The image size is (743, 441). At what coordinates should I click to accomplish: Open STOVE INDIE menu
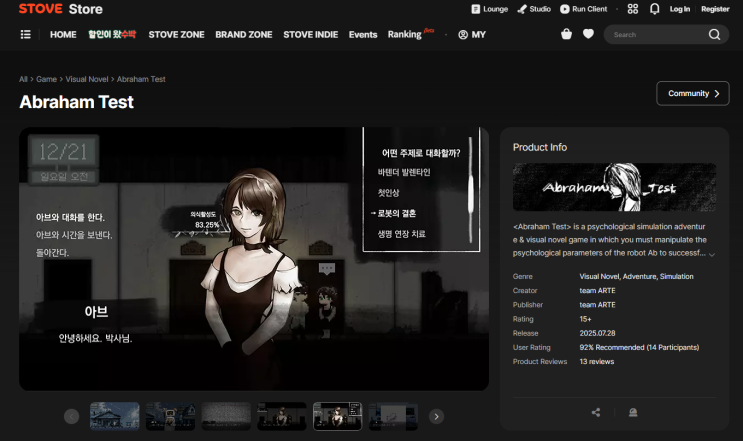pyautogui.click(x=311, y=35)
